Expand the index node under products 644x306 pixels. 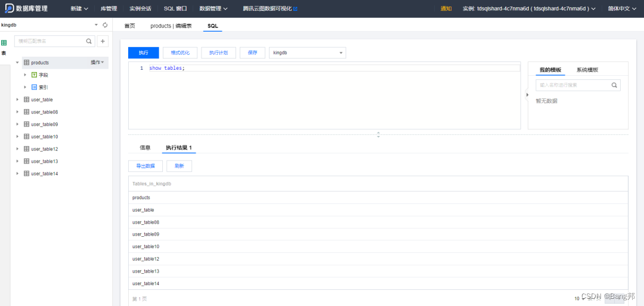25,87
